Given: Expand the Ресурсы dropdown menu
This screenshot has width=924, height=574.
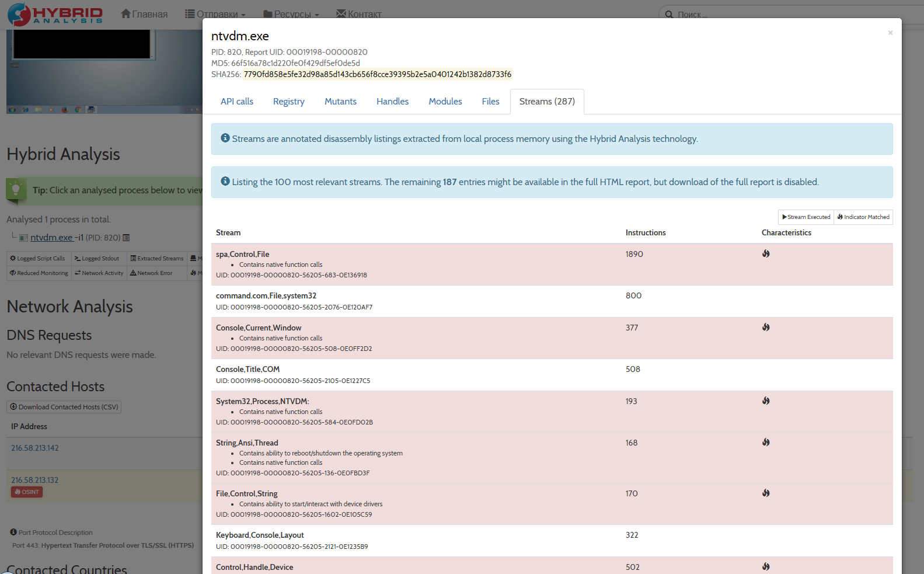Looking at the screenshot, I should [x=291, y=14].
